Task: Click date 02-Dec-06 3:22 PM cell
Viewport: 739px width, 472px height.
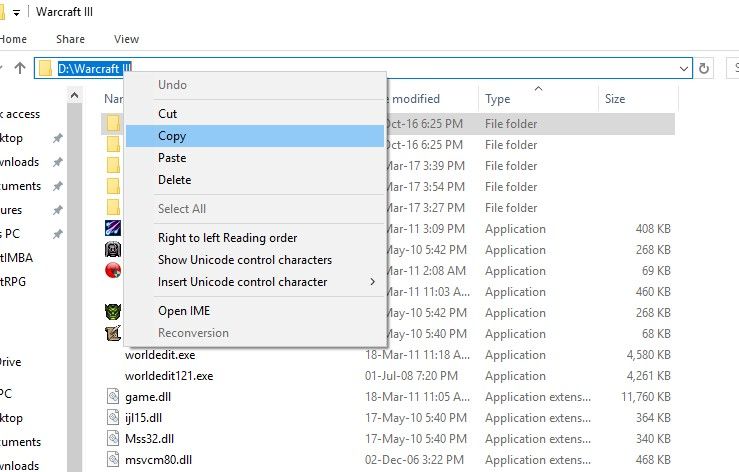Action: coord(414,460)
